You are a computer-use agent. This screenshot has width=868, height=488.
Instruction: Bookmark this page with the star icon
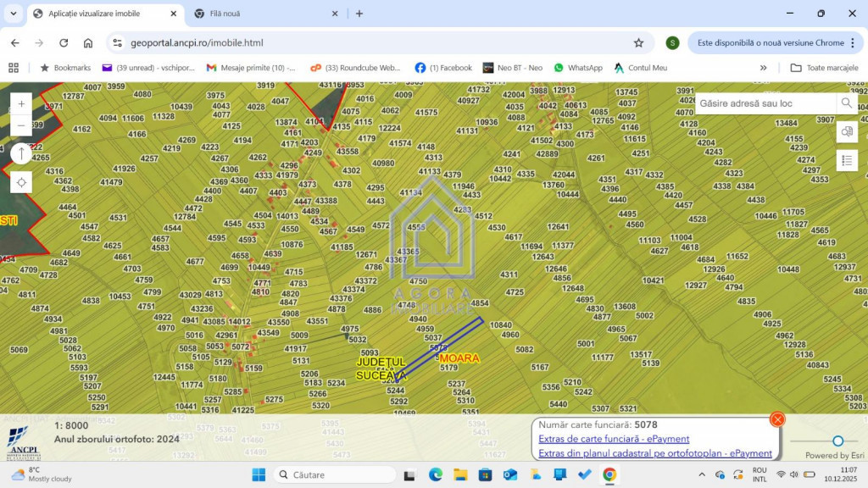click(x=638, y=42)
